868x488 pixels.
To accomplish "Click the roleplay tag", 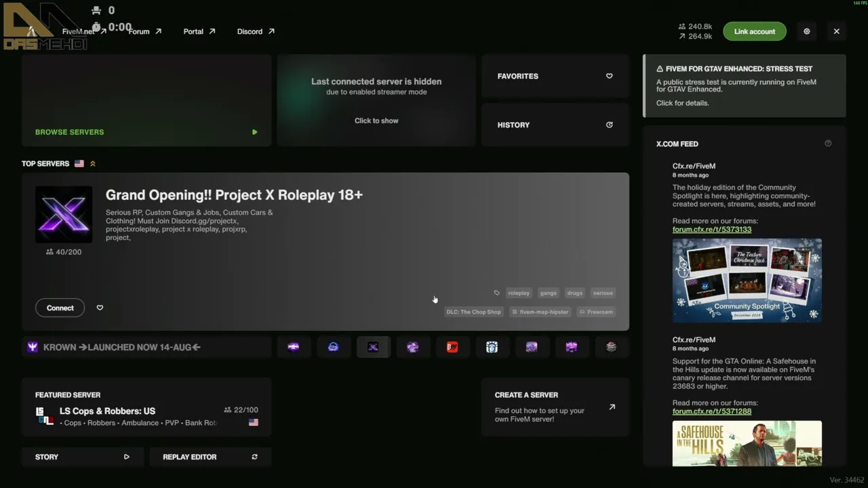I will click(519, 293).
